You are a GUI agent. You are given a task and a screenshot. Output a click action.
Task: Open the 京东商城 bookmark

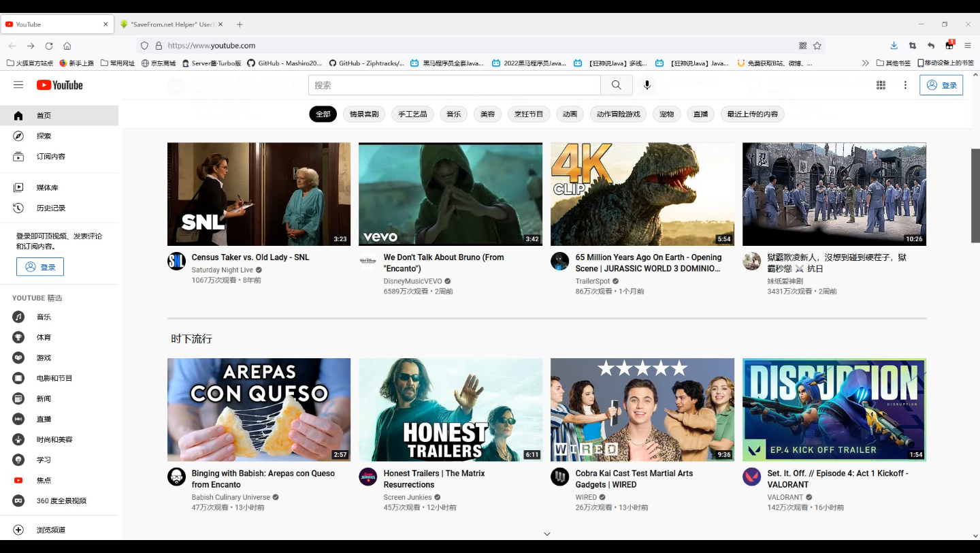(159, 63)
